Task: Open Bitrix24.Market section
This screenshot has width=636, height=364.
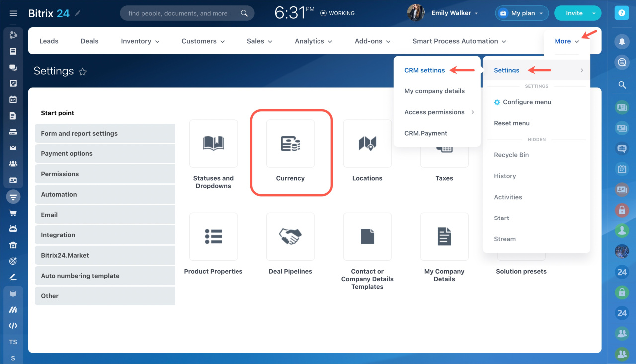Action: [105, 255]
